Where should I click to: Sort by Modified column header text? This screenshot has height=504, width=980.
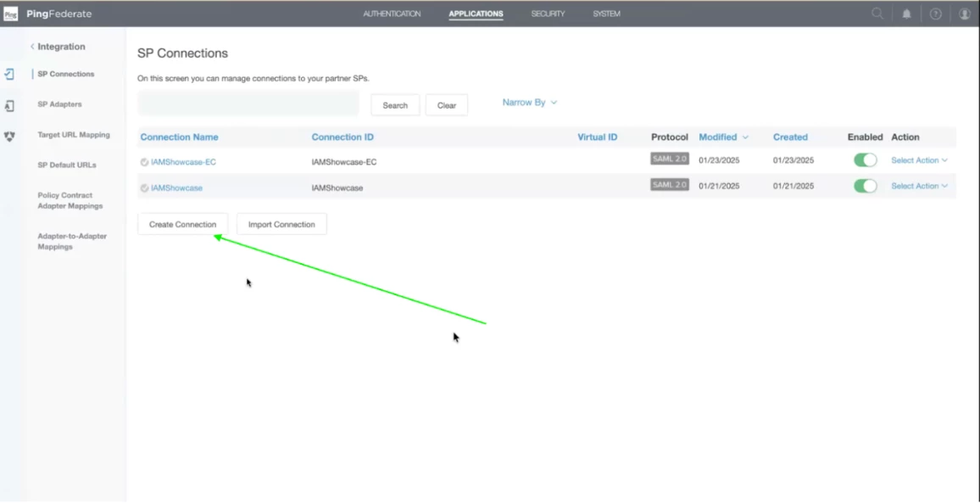(x=717, y=137)
